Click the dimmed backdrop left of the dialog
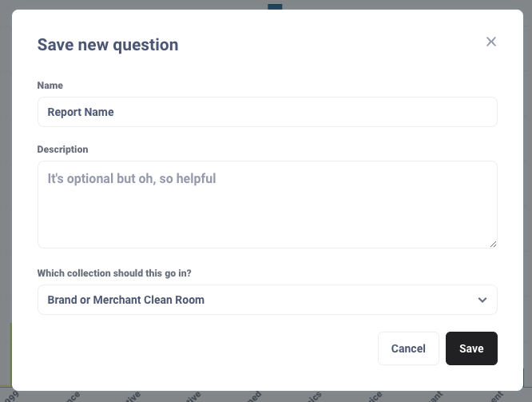Viewport: 532px width, 402px height. click(x=5, y=200)
